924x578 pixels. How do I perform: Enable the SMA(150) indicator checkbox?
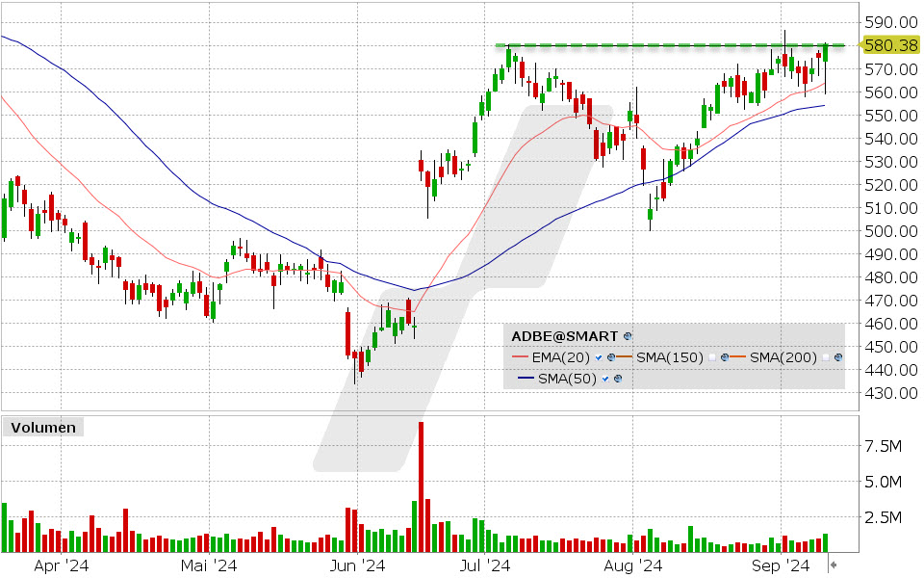(x=712, y=357)
